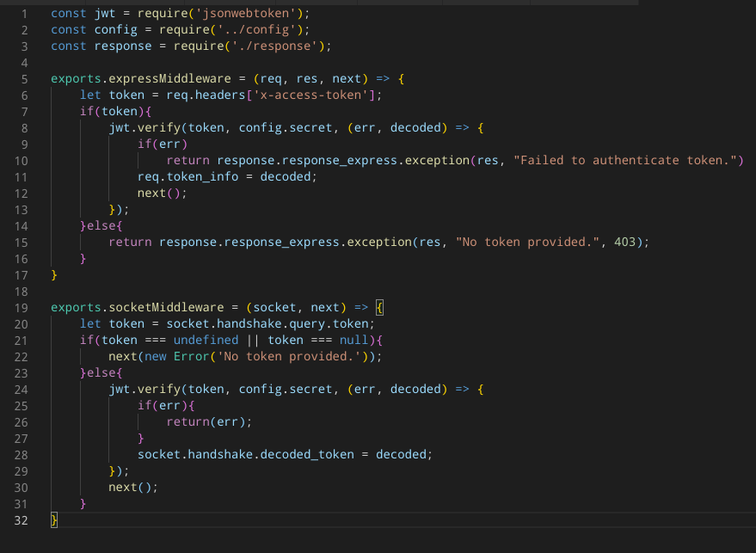The image size is (756, 553).
Task: Click }else{ on line 14
Action: coord(101,225)
